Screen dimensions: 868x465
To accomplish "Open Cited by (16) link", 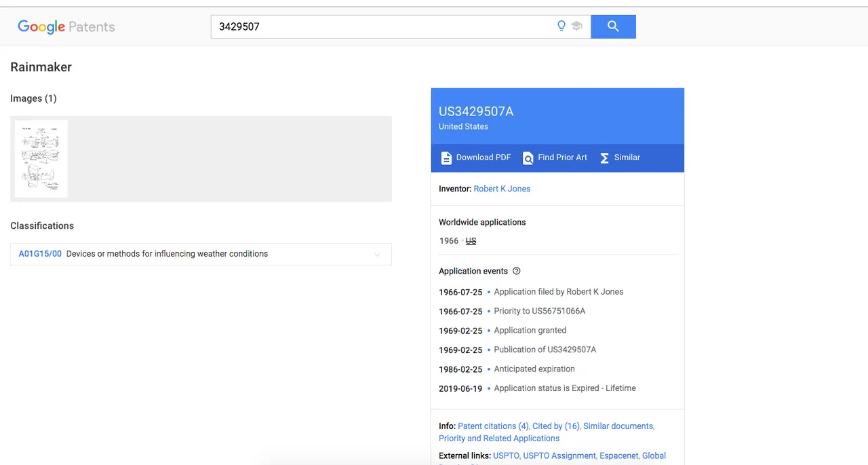I will click(556, 426).
